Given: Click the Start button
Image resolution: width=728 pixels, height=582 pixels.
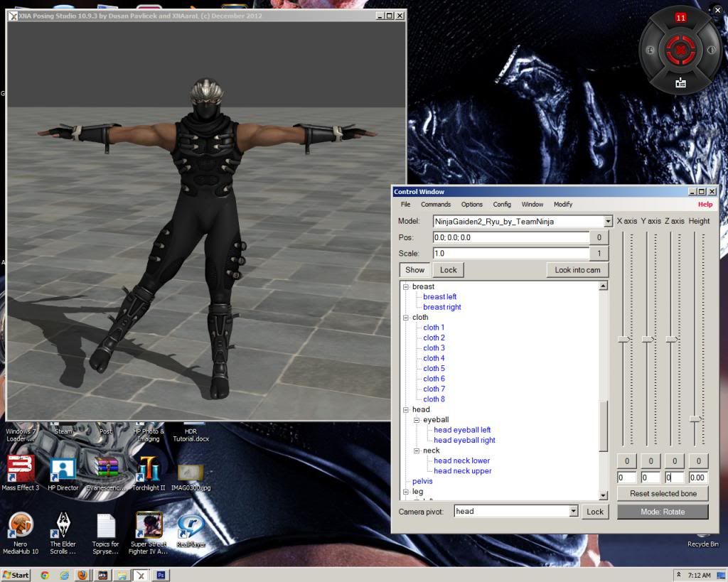Looking at the screenshot, I should coord(16,575).
